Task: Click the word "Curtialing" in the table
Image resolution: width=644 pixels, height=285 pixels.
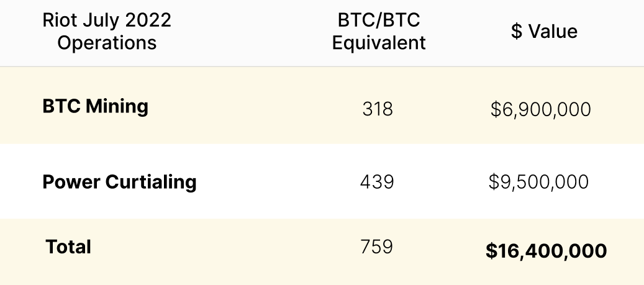Action: (151, 182)
